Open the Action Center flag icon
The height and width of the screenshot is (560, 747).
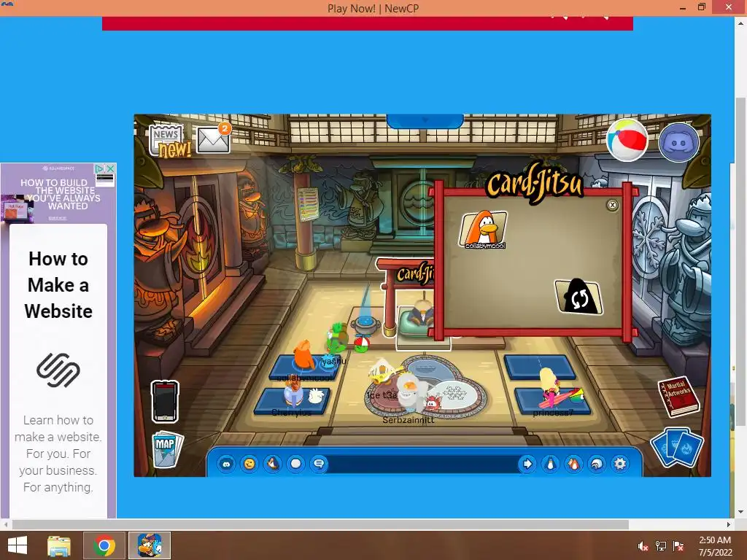678,546
